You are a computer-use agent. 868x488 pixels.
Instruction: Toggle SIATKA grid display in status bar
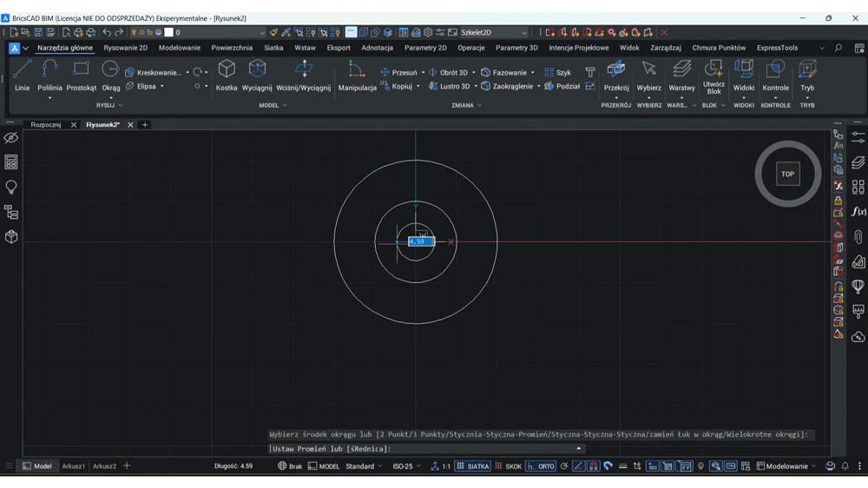[473, 466]
